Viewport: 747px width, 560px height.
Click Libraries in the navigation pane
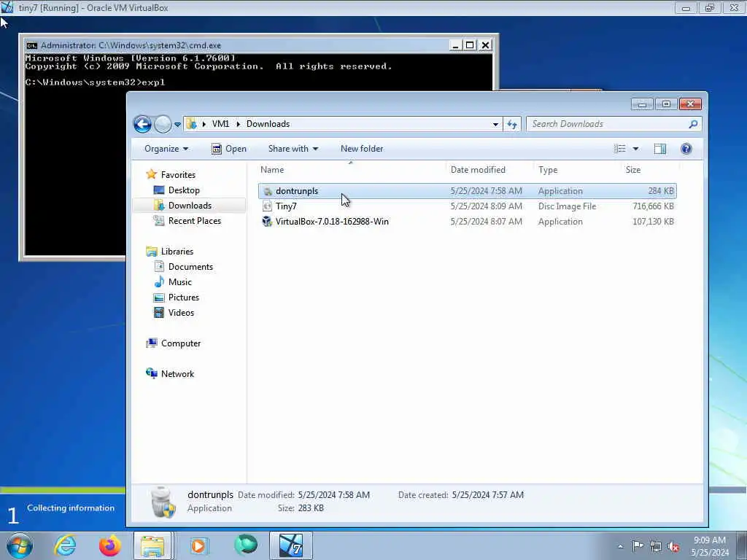click(177, 252)
